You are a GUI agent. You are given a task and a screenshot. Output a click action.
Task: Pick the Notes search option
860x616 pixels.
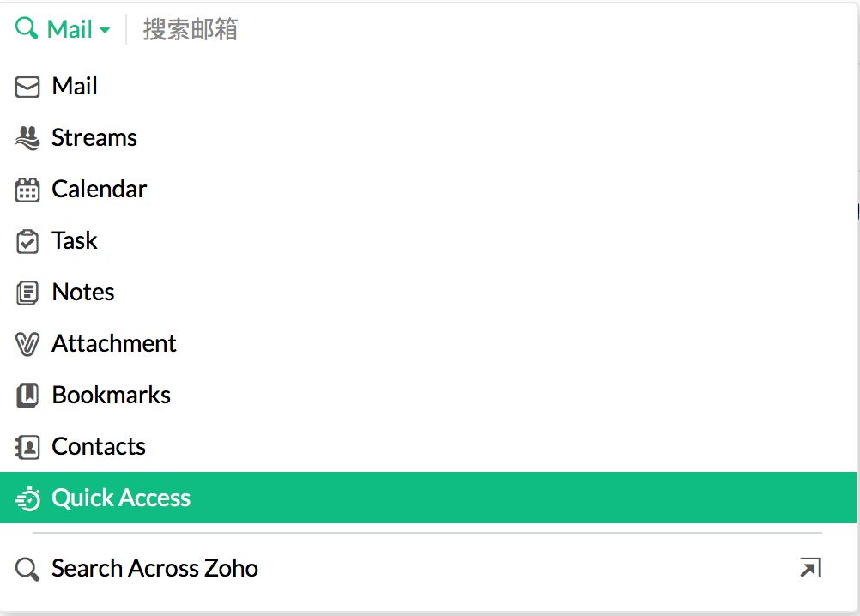83,293
